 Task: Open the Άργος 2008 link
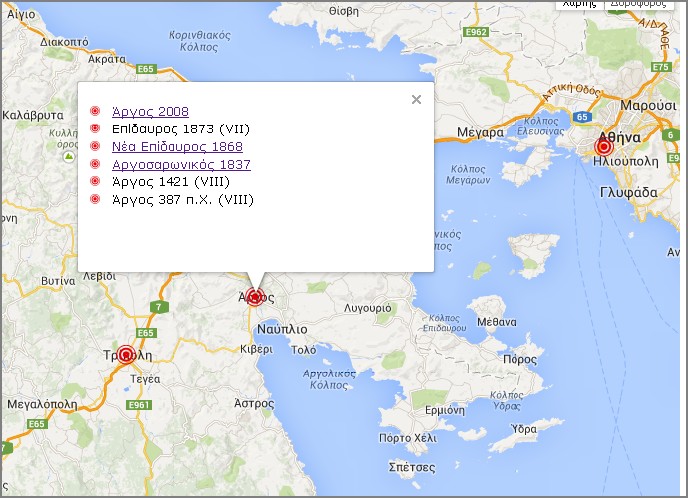coord(150,111)
